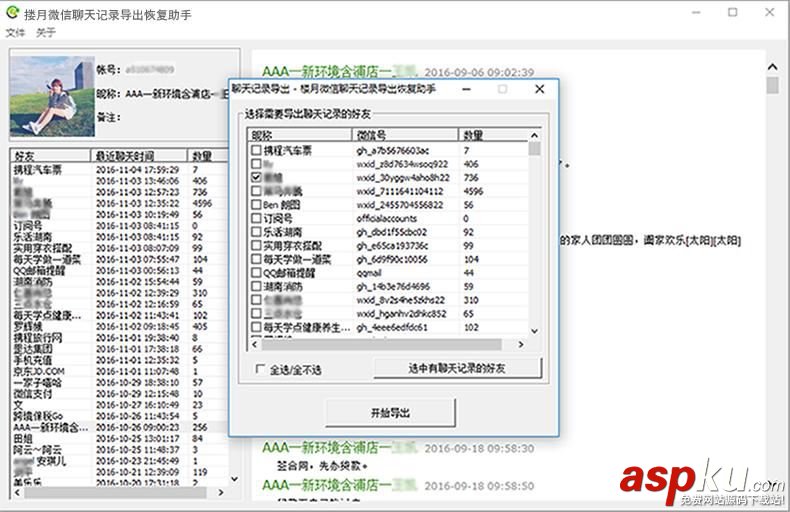
Task: Select 阿云~阿云 in friends list
Action: point(38,450)
